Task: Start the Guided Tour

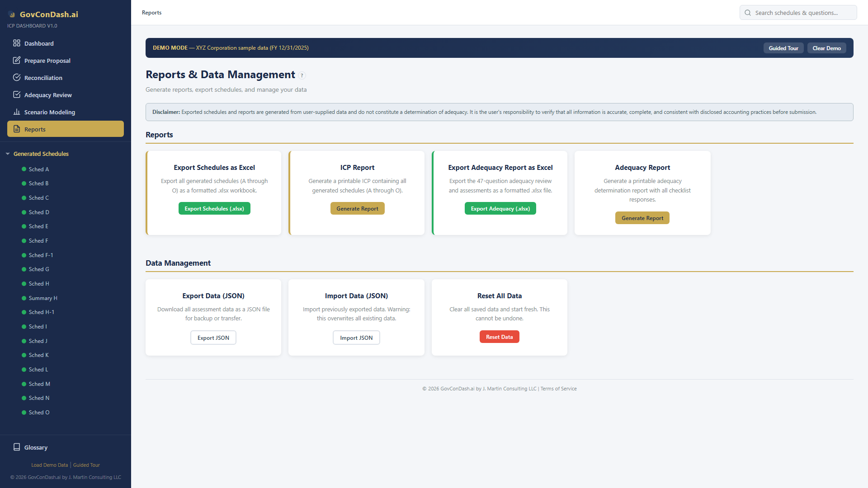Action: point(783,48)
